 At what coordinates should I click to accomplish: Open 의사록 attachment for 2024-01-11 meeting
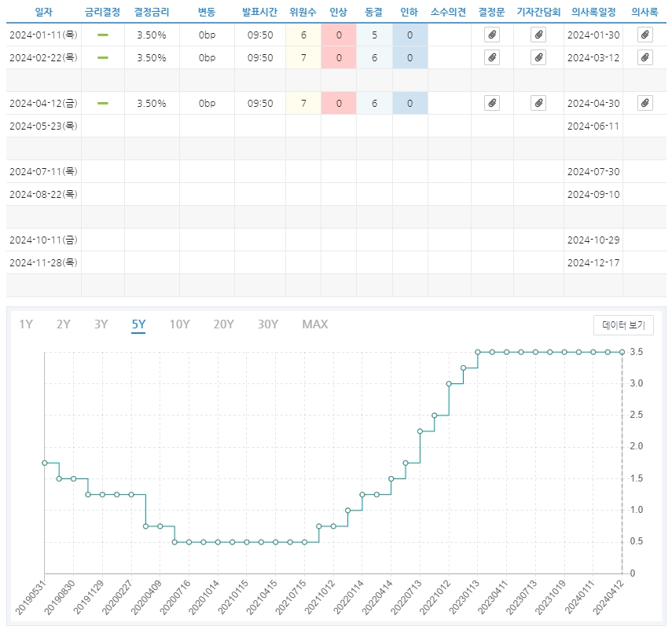pyautogui.click(x=644, y=35)
